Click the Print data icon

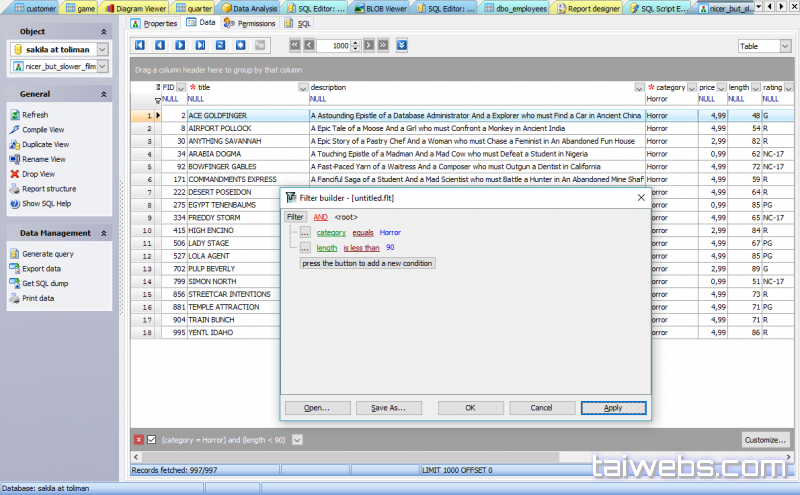(x=14, y=298)
